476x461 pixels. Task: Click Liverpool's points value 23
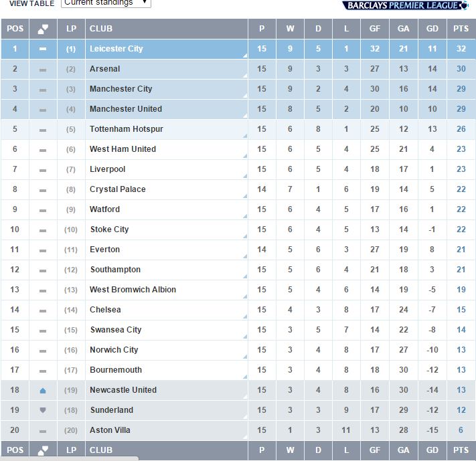pyautogui.click(x=461, y=169)
